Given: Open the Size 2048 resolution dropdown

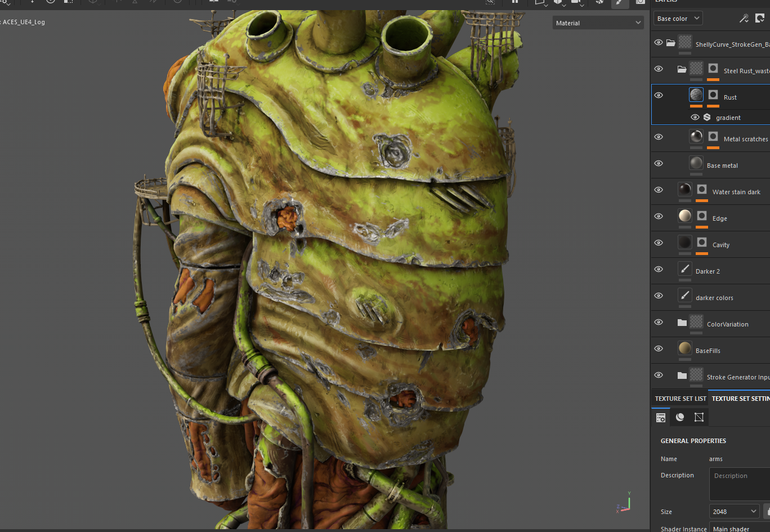Looking at the screenshot, I should [x=734, y=511].
